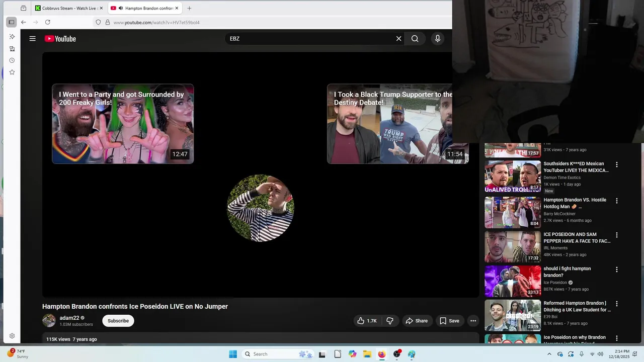Open weather widget showing 74°F Sunny
This screenshot has height=362, width=644.
18,354
